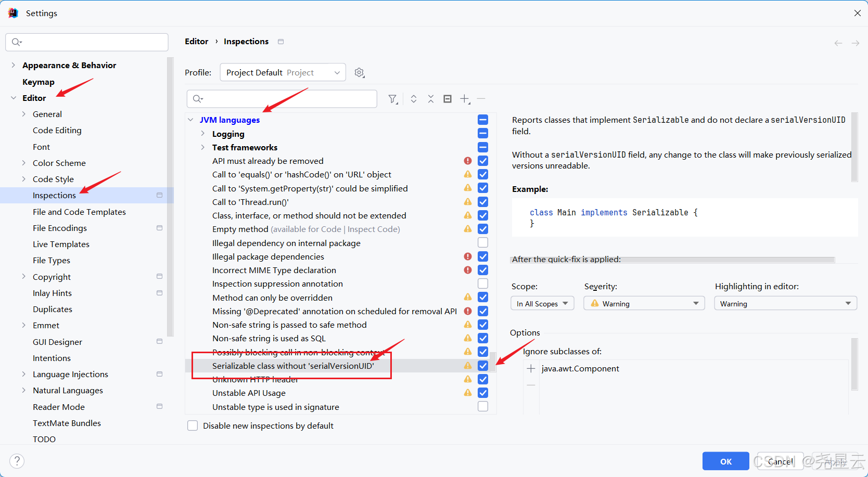The height and width of the screenshot is (477, 868).
Task: Select Inspections in the settings sidebar
Action: point(54,195)
